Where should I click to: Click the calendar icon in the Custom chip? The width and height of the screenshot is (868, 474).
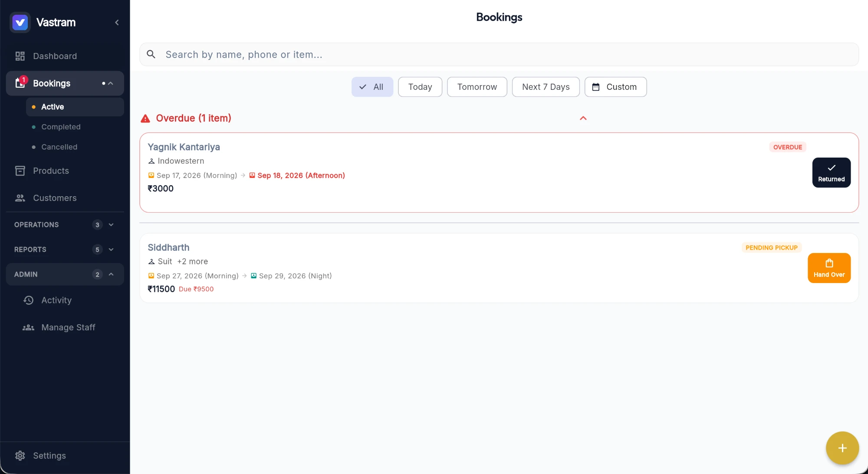coord(596,87)
